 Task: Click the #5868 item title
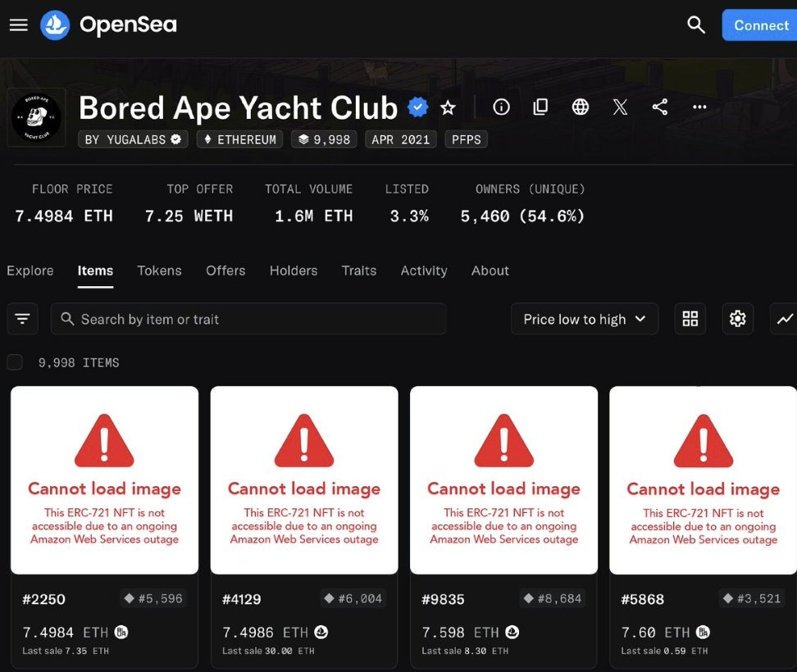click(642, 599)
